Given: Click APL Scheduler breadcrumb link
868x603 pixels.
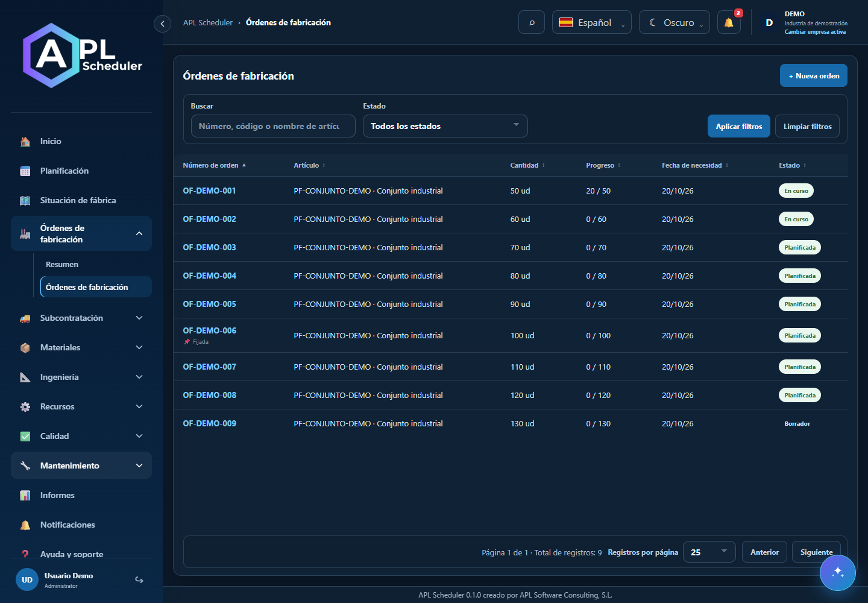Looking at the screenshot, I should coord(208,22).
